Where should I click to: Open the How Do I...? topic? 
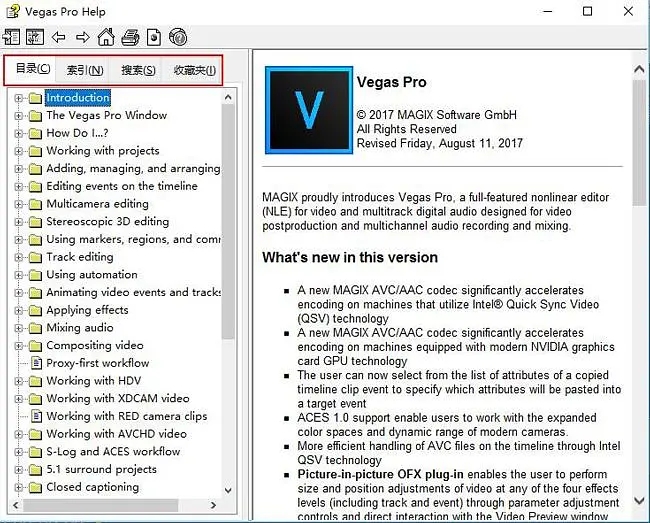77,133
